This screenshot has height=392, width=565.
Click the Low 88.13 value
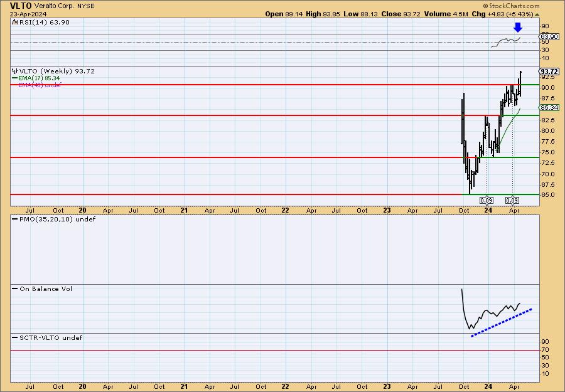pyautogui.click(x=359, y=14)
